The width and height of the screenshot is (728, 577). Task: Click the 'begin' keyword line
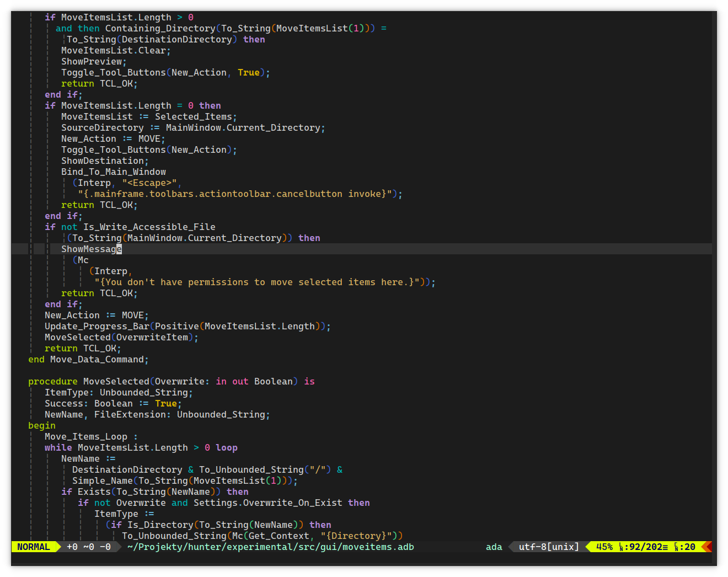coord(42,425)
